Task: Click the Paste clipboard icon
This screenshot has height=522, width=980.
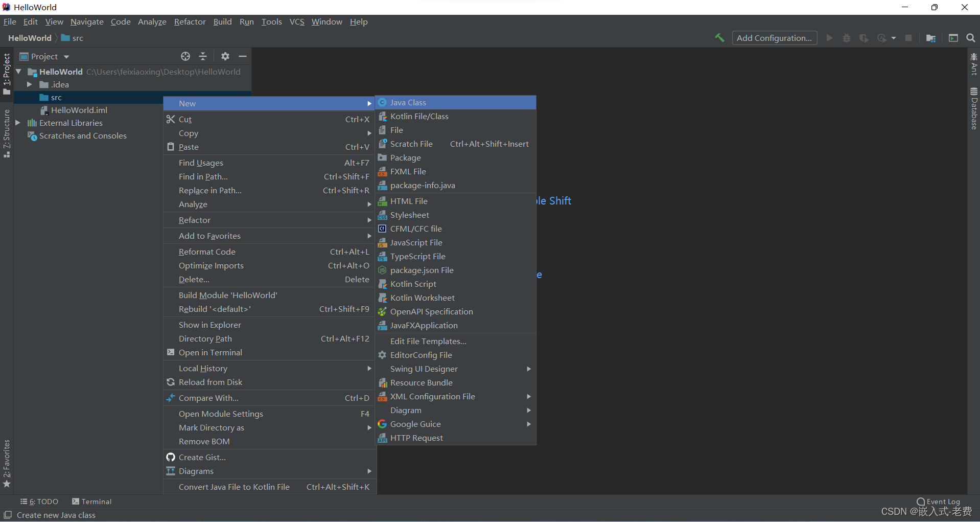Action: pyautogui.click(x=171, y=147)
